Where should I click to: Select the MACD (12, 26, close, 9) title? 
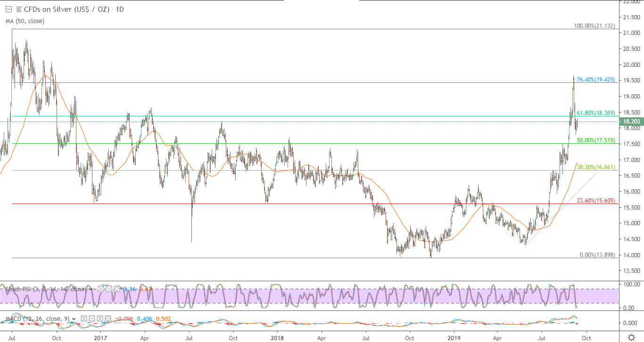coord(37,319)
